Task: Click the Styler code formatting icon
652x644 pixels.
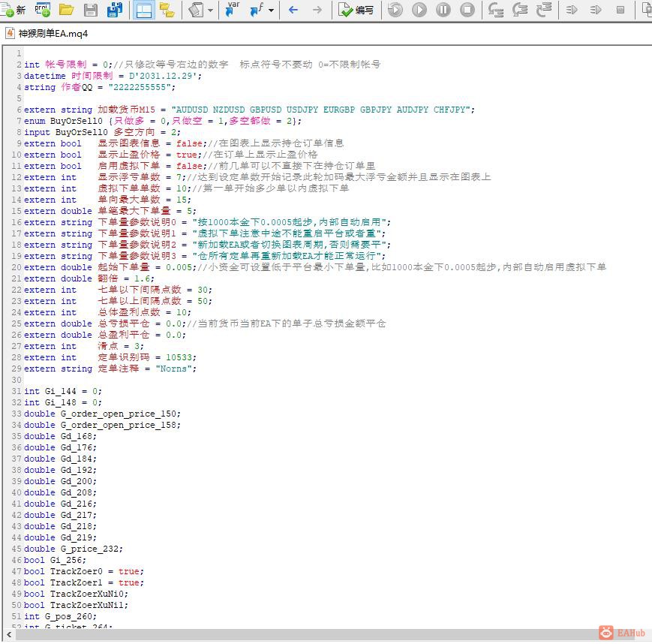Action: coord(196,10)
